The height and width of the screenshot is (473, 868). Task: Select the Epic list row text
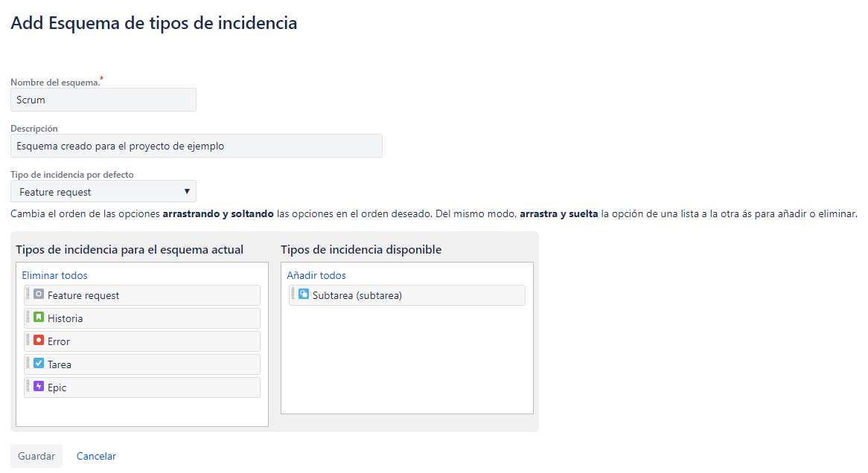point(57,387)
